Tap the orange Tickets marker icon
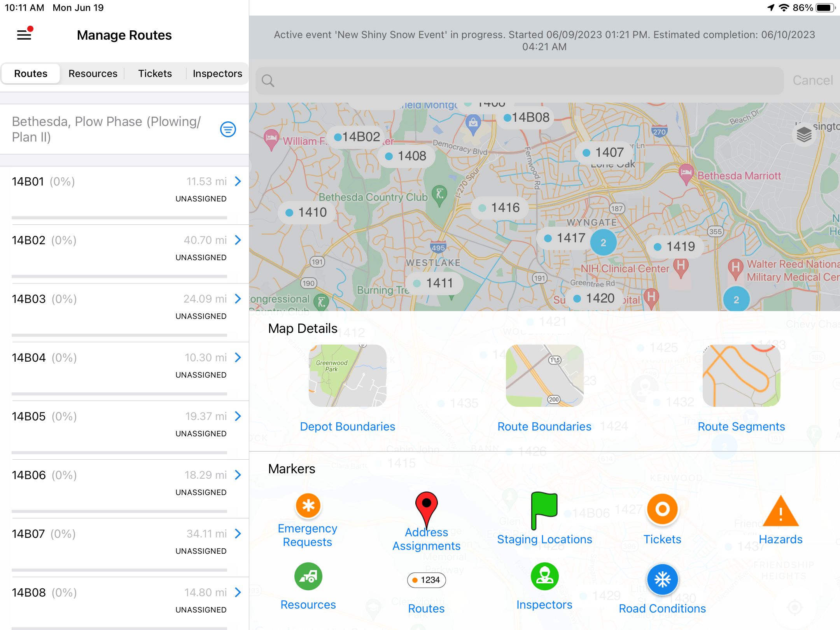 pyautogui.click(x=662, y=509)
